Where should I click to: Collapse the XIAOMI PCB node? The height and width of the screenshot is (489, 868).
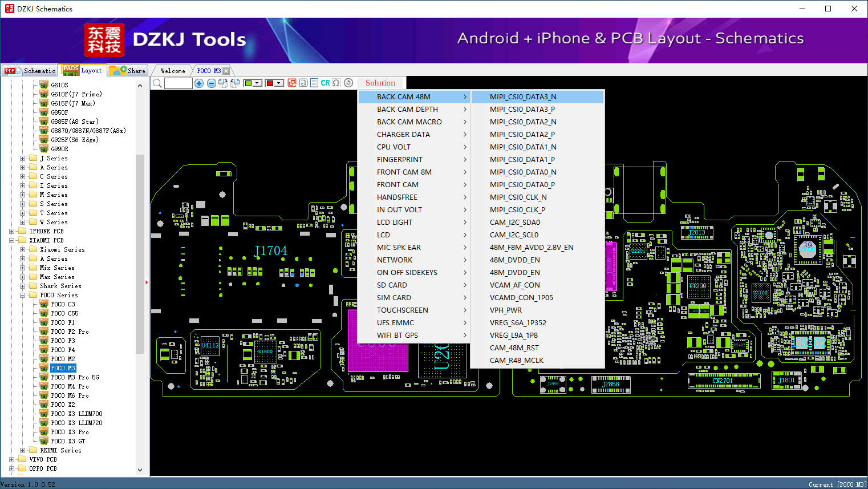11,241
